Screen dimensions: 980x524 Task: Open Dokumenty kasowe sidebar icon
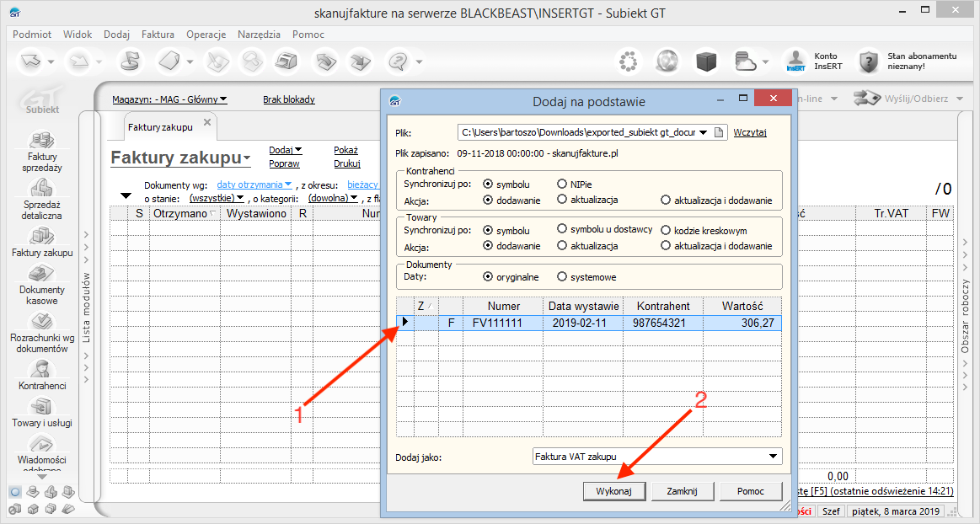(x=42, y=275)
